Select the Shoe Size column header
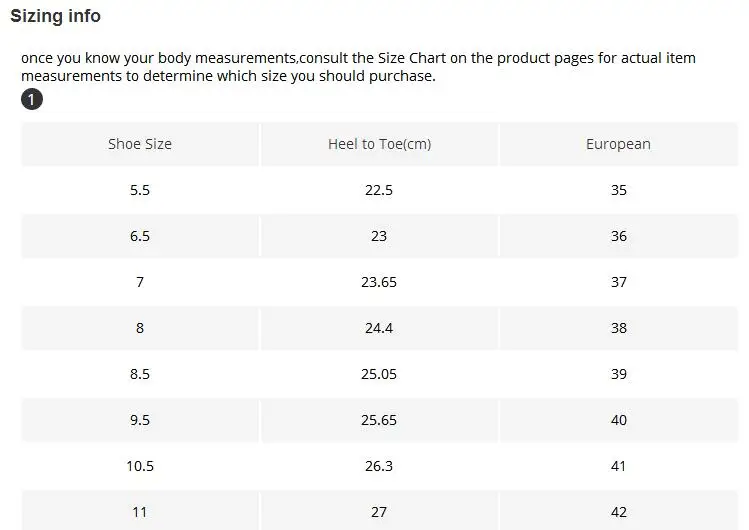The image size is (749, 530). pyautogui.click(x=140, y=144)
